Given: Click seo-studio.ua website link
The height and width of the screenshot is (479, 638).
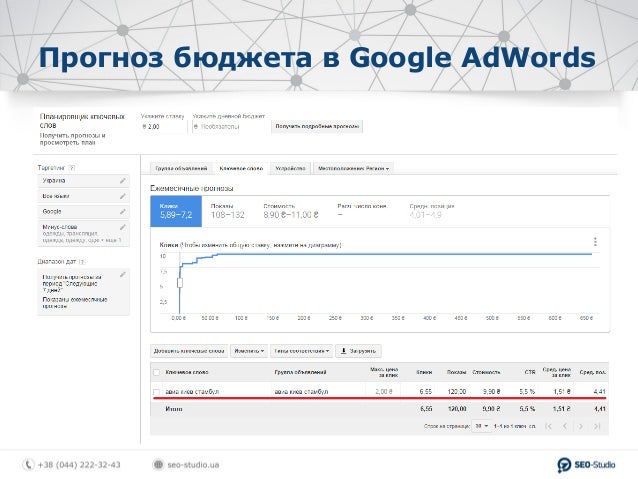Looking at the screenshot, I should point(193,465).
